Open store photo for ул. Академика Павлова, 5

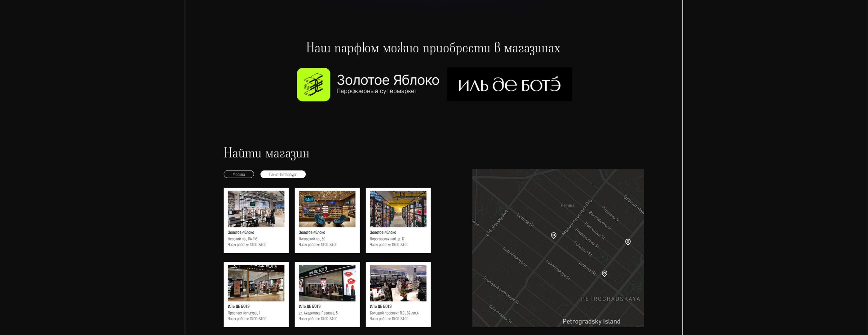click(327, 283)
